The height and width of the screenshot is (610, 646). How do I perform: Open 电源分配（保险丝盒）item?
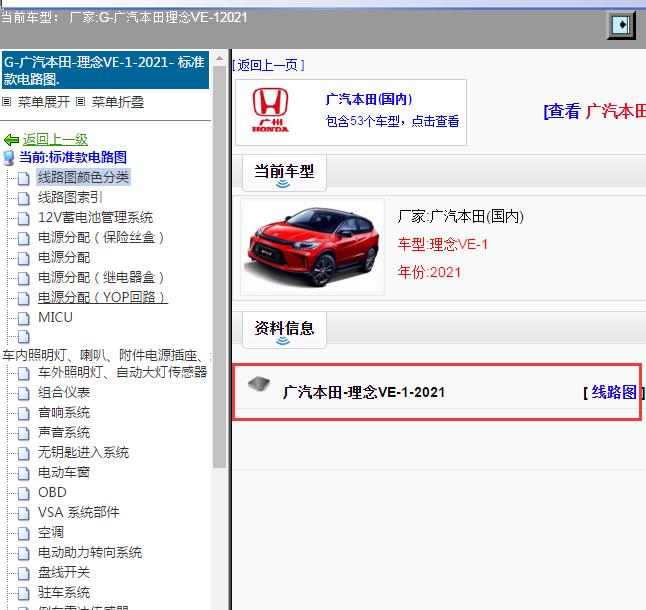coord(102,237)
